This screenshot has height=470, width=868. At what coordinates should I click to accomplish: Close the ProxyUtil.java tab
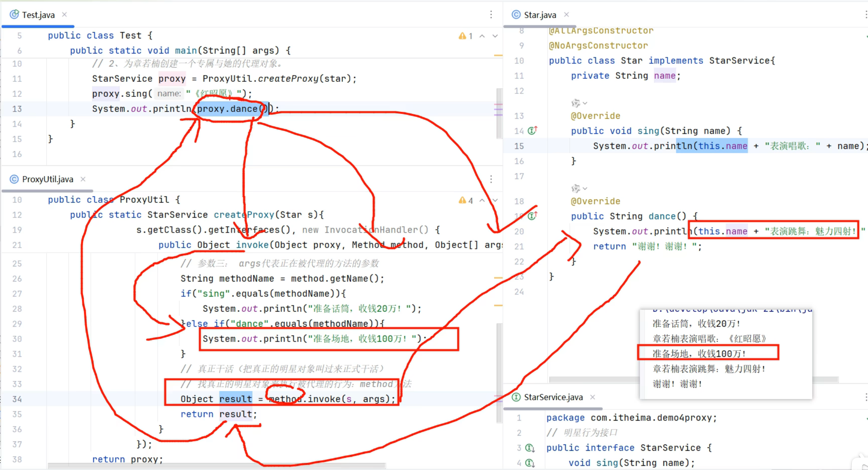pos(83,179)
